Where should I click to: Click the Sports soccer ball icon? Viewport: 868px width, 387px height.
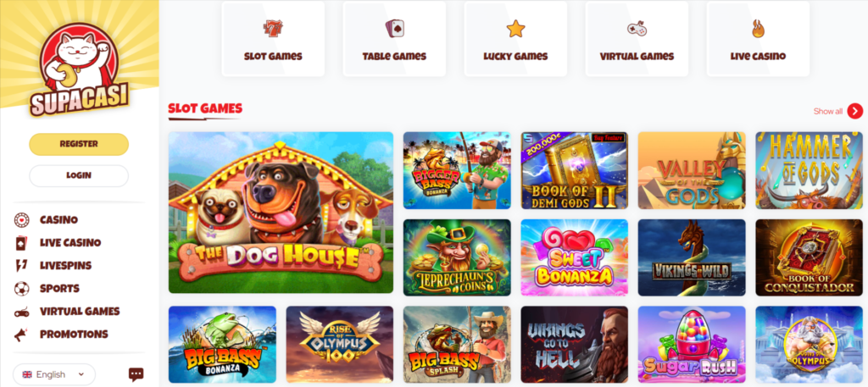coord(21,289)
